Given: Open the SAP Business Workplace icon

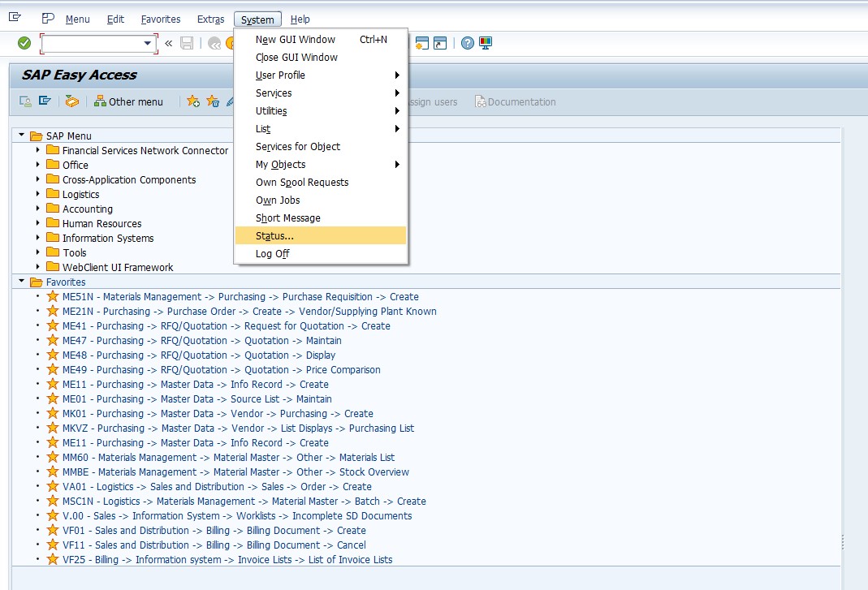Looking at the screenshot, I should 72,101.
